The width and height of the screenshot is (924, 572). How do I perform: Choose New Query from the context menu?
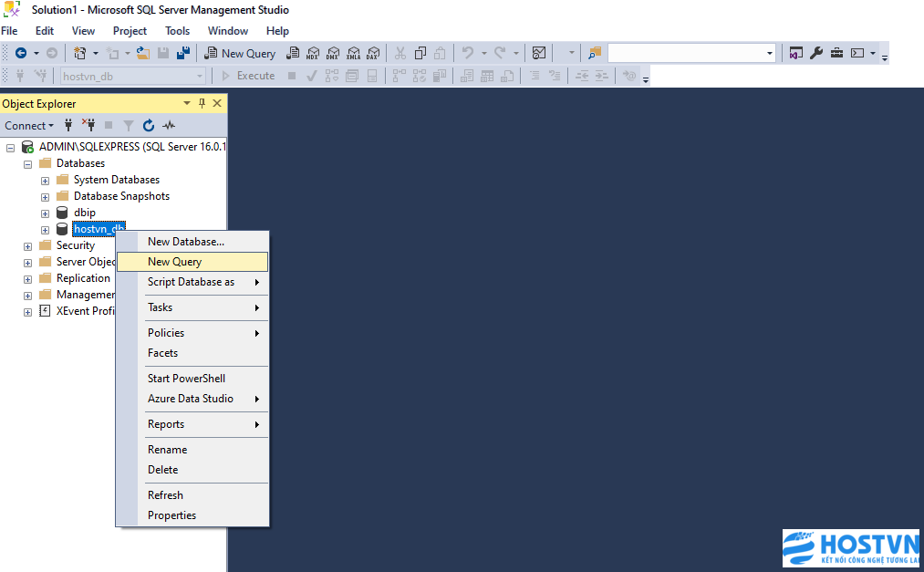point(192,262)
